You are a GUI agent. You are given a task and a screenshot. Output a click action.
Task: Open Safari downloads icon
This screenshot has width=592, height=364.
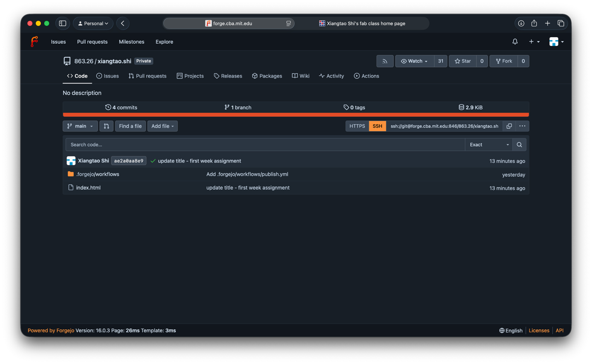(x=521, y=24)
